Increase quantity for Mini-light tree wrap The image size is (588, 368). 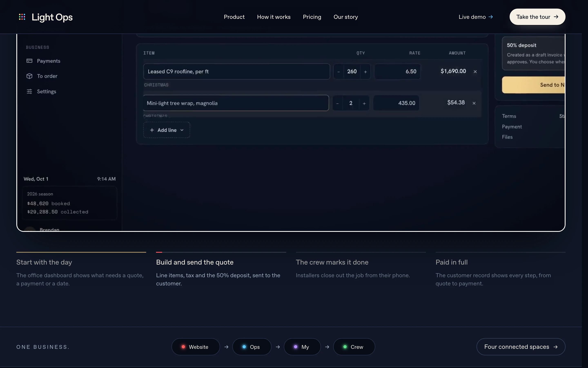[x=364, y=103]
